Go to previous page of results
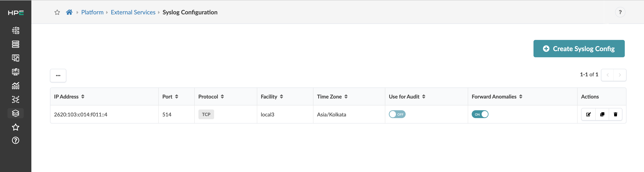 click(607, 75)
